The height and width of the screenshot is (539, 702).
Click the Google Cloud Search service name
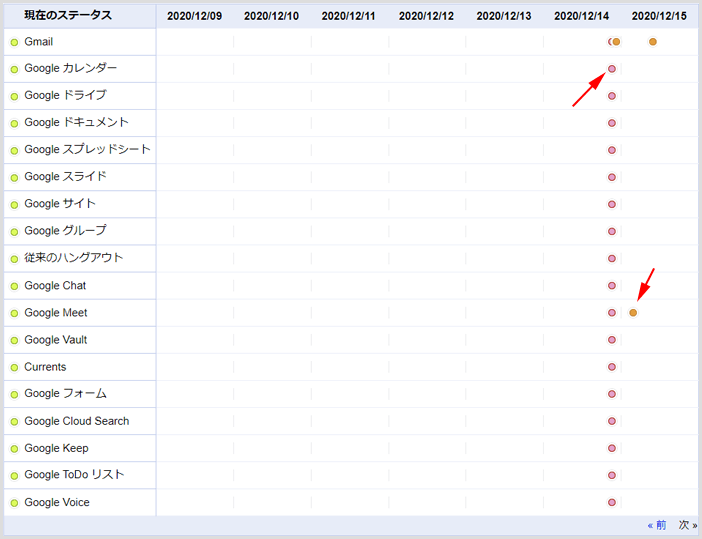[77, 421]
